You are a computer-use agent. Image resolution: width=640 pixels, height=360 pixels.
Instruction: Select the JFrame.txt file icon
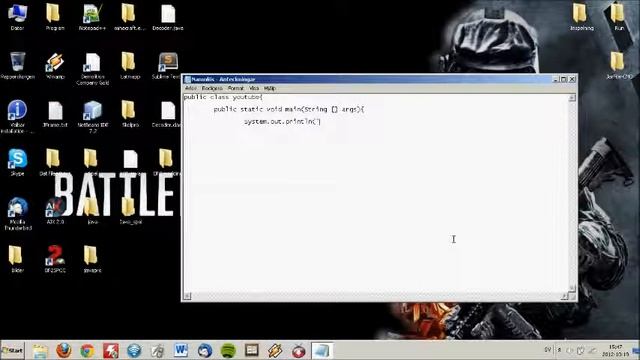point(55,114)
